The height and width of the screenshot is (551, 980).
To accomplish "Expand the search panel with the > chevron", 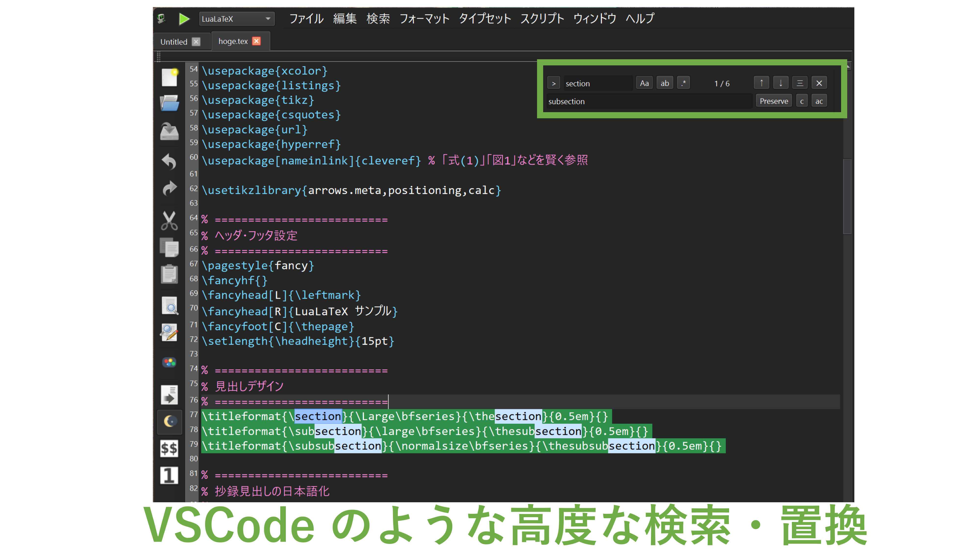I will tap(554, 83).
